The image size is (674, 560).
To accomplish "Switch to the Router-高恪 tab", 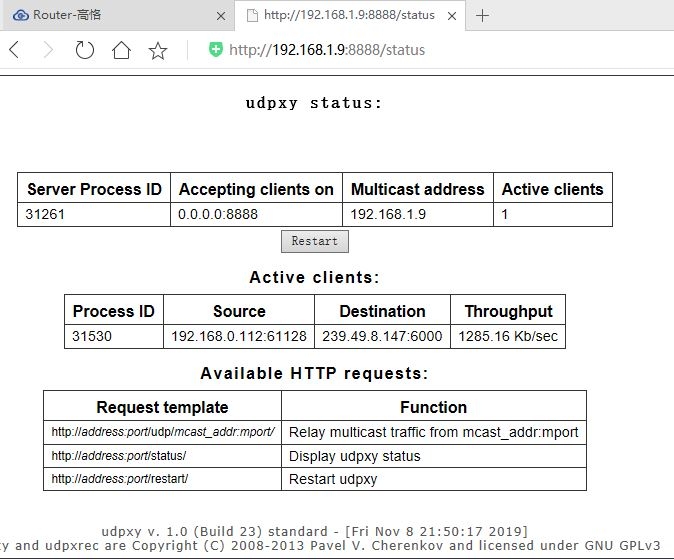I will tap(117, 15).
